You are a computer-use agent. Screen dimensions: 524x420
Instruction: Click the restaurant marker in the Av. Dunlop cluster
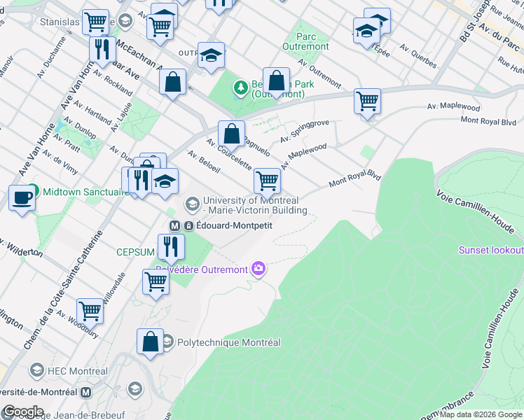click(x=141, y=182)
